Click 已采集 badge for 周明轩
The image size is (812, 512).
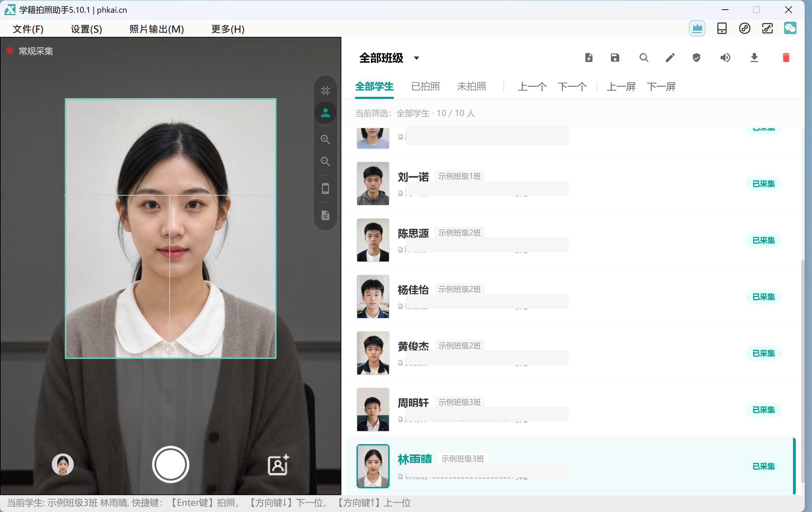pos(763,410)
